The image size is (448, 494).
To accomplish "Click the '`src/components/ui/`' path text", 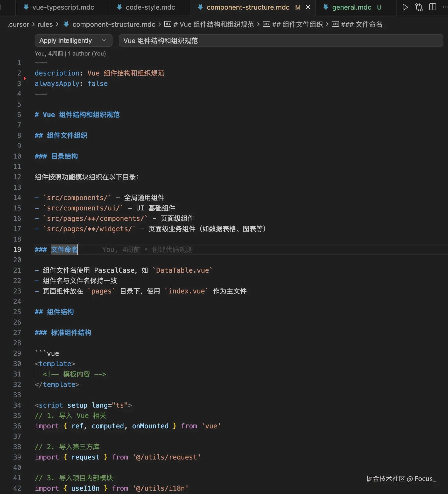I will pos(83,208).
